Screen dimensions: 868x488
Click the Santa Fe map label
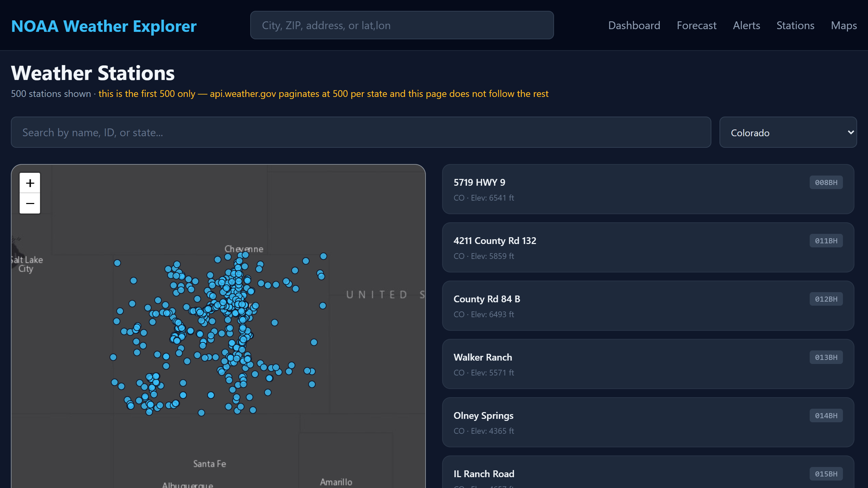pyautogui.click(x=210, y=464)
